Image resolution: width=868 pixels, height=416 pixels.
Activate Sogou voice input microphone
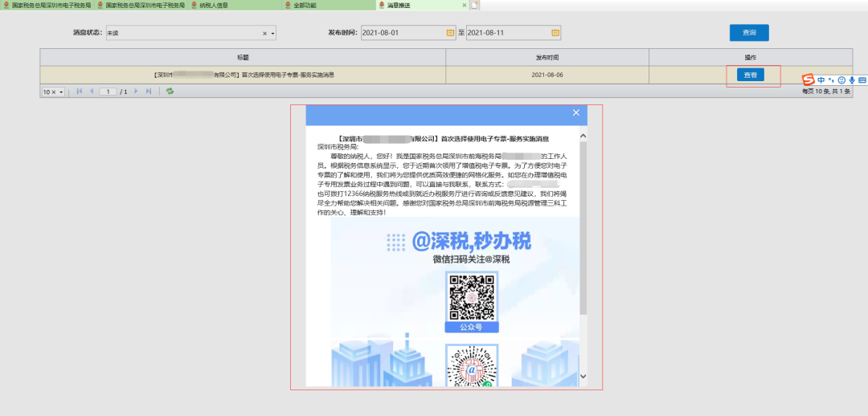tap(852, 80)
